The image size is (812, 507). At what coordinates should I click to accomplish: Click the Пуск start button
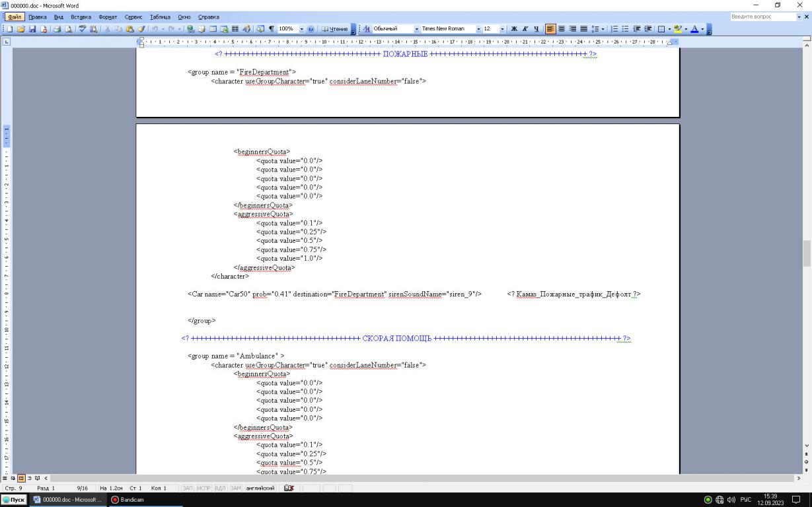click(14, 500)
